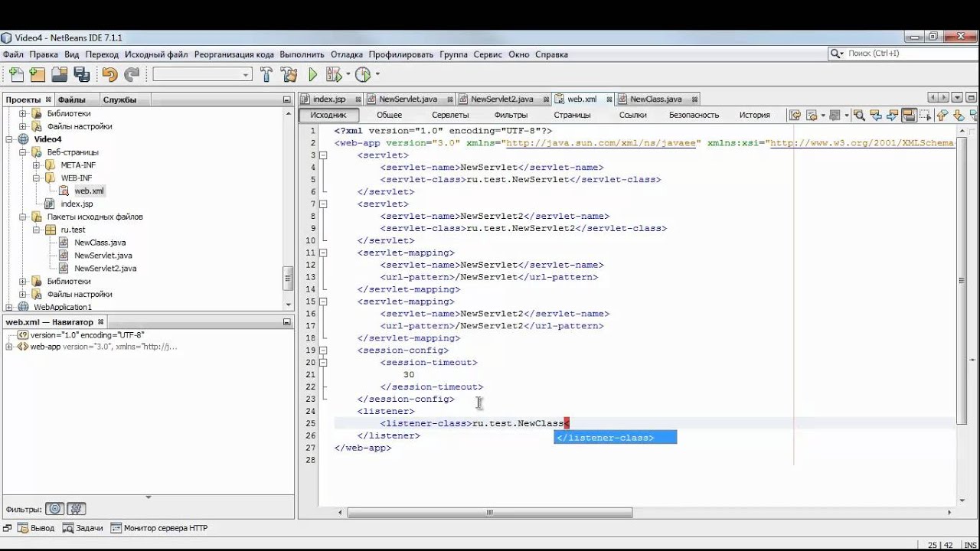
Task: Collapse the Video4 project node
Action: point(9,139)
